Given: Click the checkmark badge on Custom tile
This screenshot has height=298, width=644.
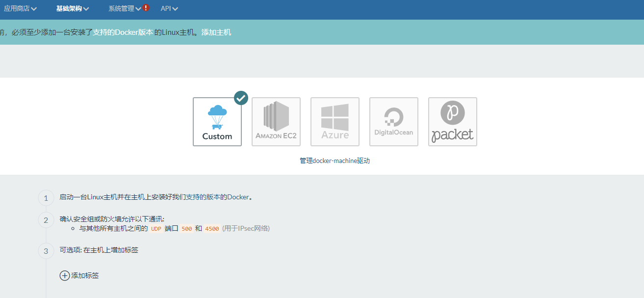Looking at the screenshot, I should click(x=241, y=98).
